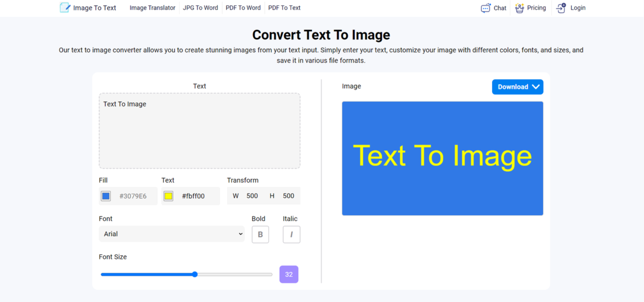Click the Convert Text To Image heading
This screenshot has height=302, width=644.
[x=321, y=35]
